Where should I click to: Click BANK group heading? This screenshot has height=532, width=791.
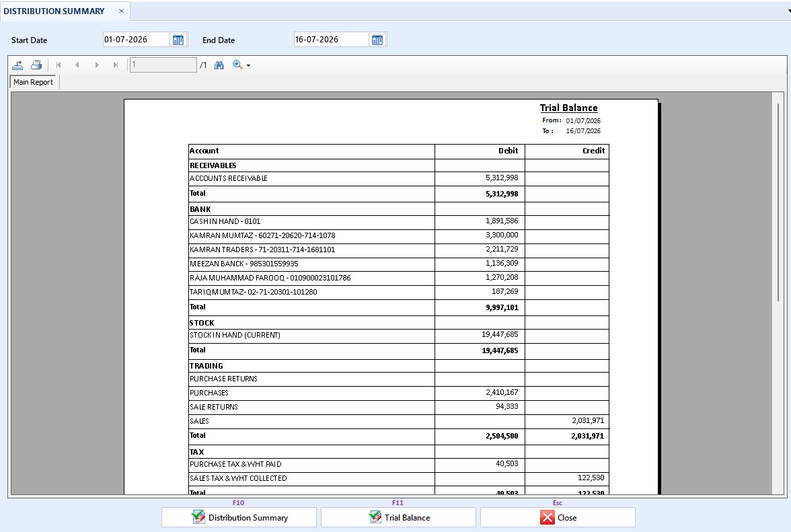(x=200, y=209)
